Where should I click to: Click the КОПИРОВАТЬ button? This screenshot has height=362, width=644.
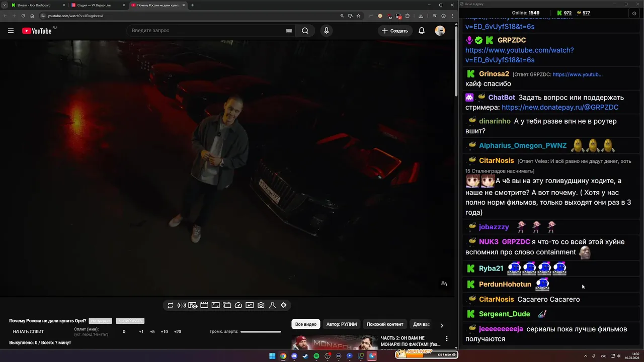point(130,321)
